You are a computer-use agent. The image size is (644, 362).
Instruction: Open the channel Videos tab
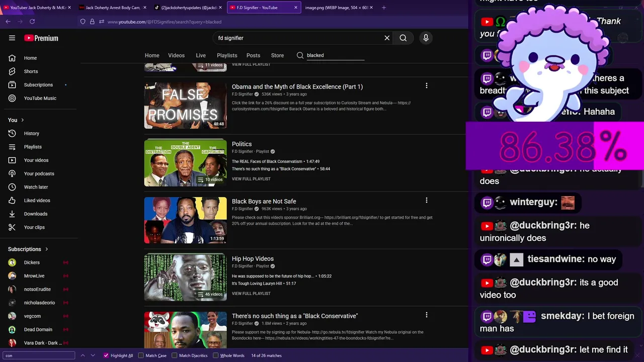176,55
